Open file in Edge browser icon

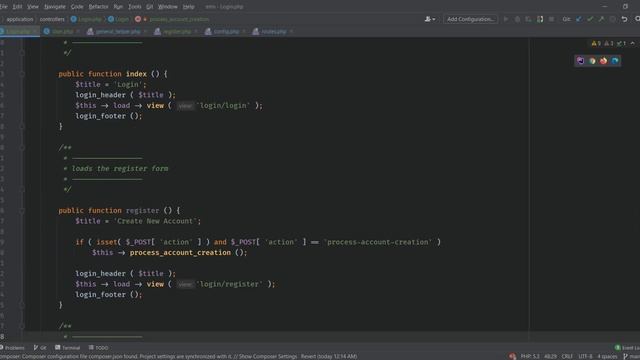[x=615, y=61]
